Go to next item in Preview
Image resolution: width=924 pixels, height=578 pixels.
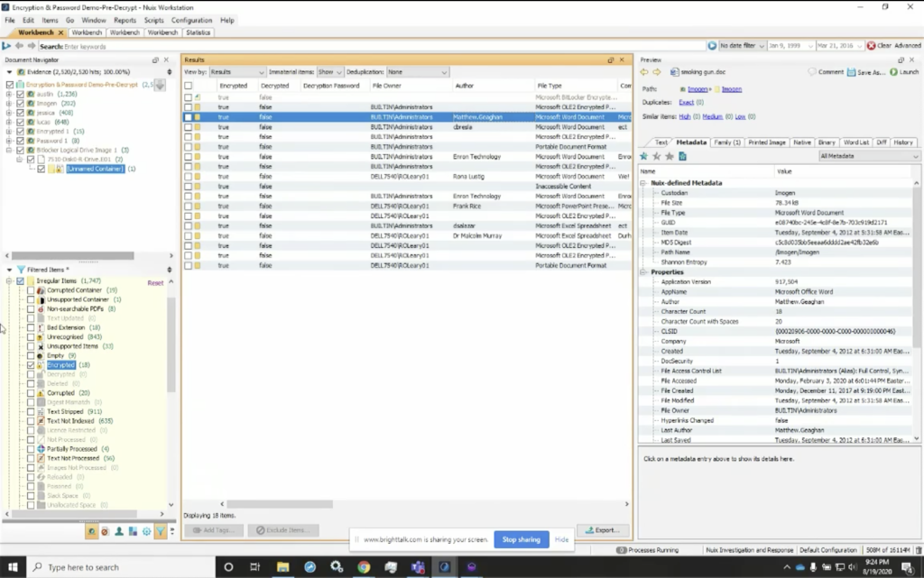(657, 72)
